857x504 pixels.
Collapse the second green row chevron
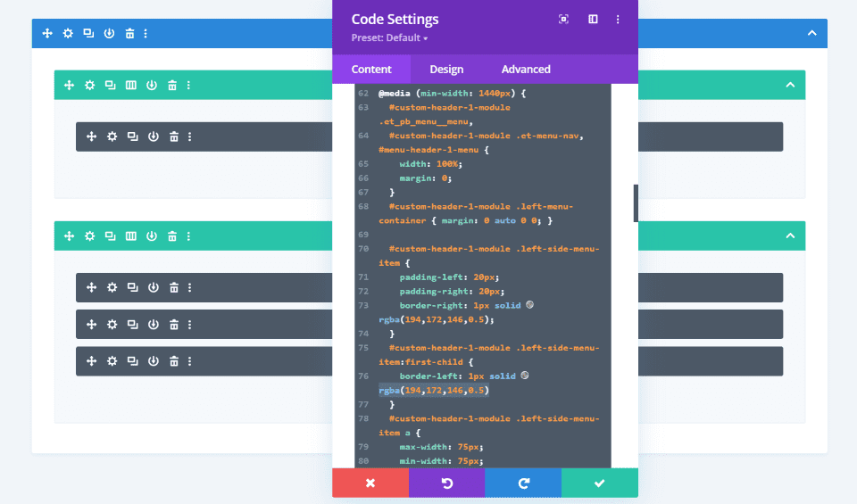pos(790,236)
